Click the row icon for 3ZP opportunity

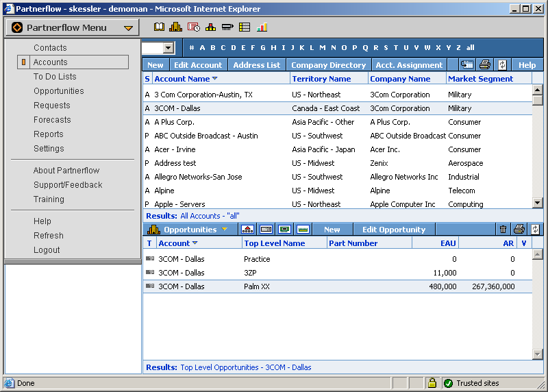150,272
